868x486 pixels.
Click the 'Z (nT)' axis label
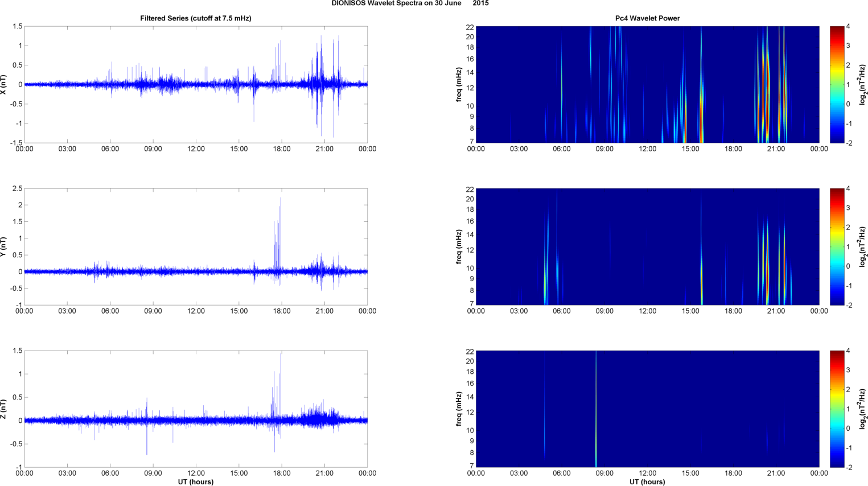click(x=3, y=409)
